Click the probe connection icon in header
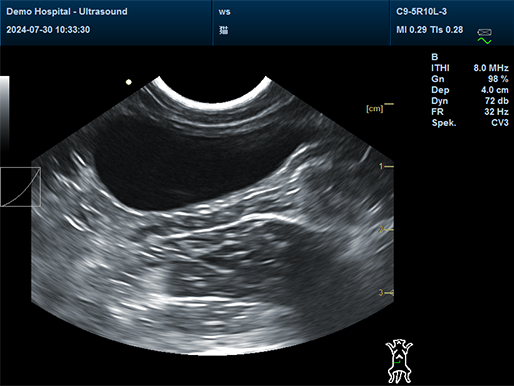 click(x=484, y=32)
